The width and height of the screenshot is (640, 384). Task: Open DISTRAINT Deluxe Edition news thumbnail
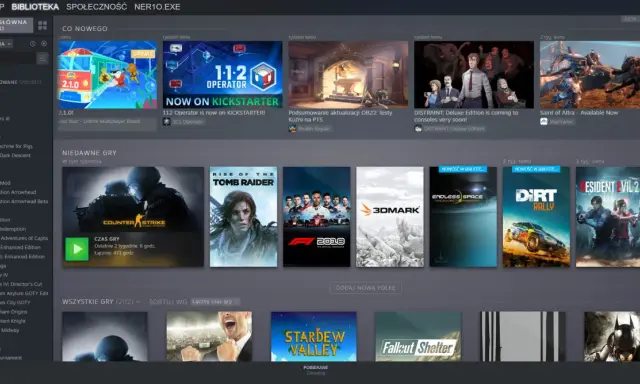pyautogui.click(x=474, y=75)
